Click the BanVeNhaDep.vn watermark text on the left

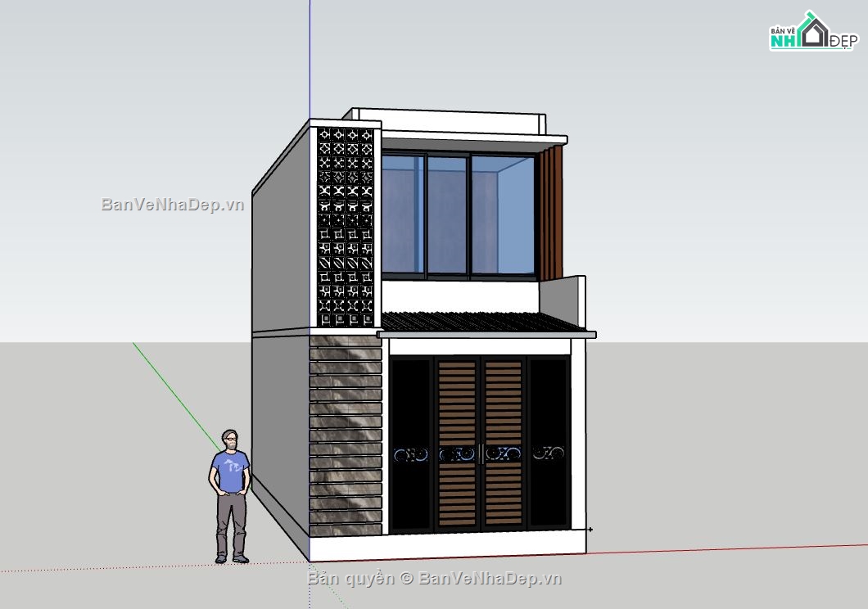pyautogui.click(x=173, y=205)
